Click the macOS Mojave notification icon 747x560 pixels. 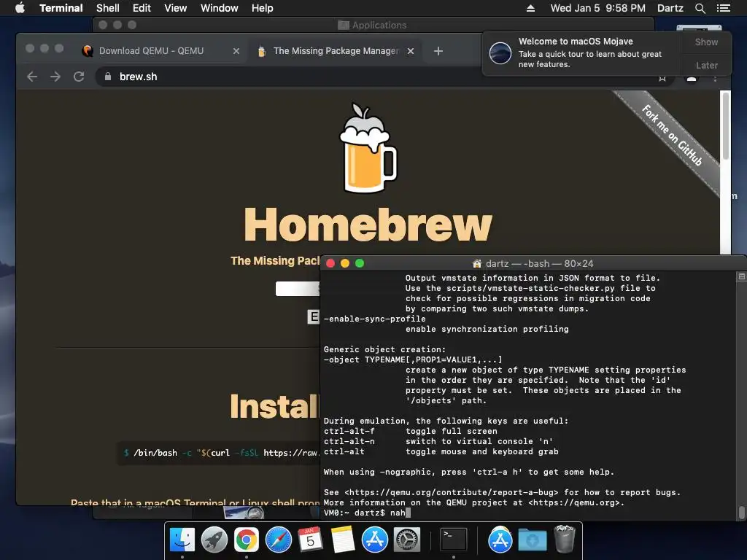point(500,52)
